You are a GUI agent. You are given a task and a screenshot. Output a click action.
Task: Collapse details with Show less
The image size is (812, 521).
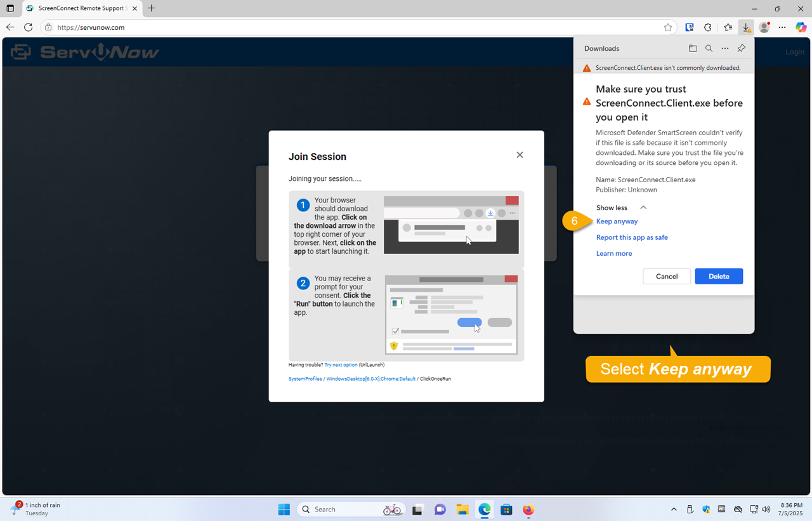pos(621,208)
